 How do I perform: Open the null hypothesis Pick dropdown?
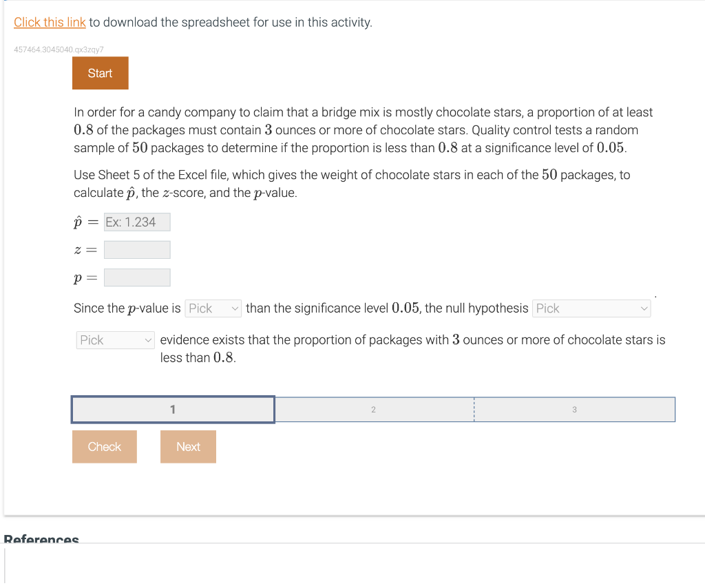tap(591, 308)
